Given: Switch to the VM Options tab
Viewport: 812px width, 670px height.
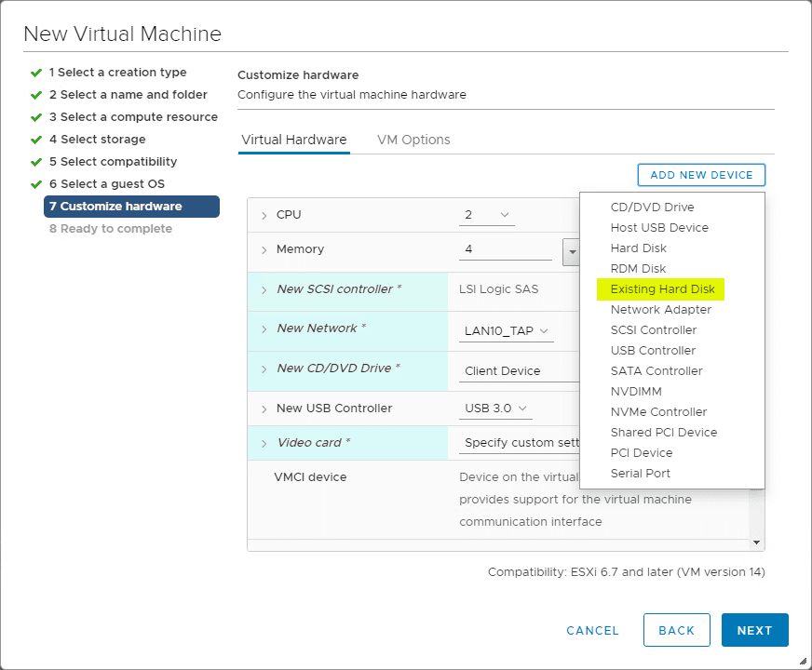Looking at the screenshot, I should (x=413, y=140).
